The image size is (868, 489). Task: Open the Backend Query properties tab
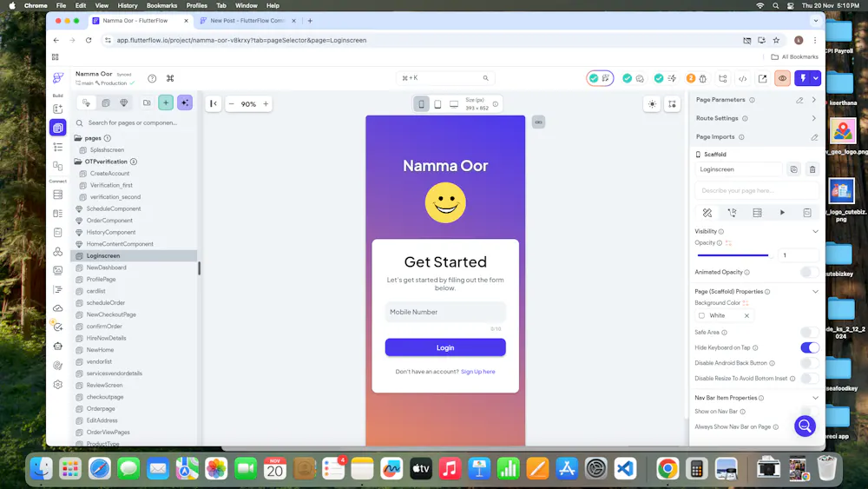point(757,213)
